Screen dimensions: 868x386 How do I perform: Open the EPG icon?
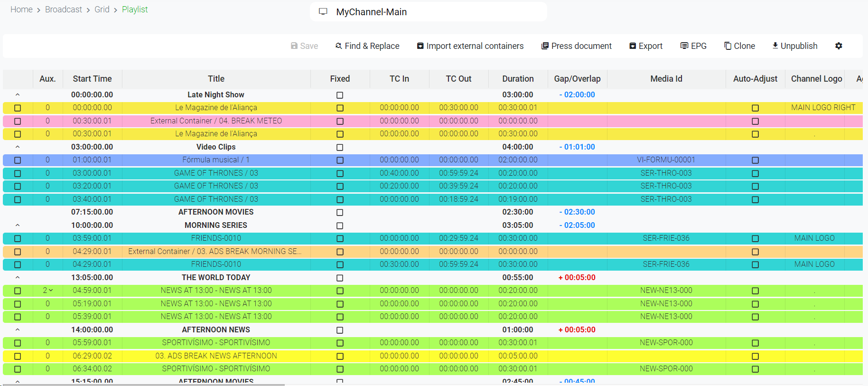click(684, 46)
